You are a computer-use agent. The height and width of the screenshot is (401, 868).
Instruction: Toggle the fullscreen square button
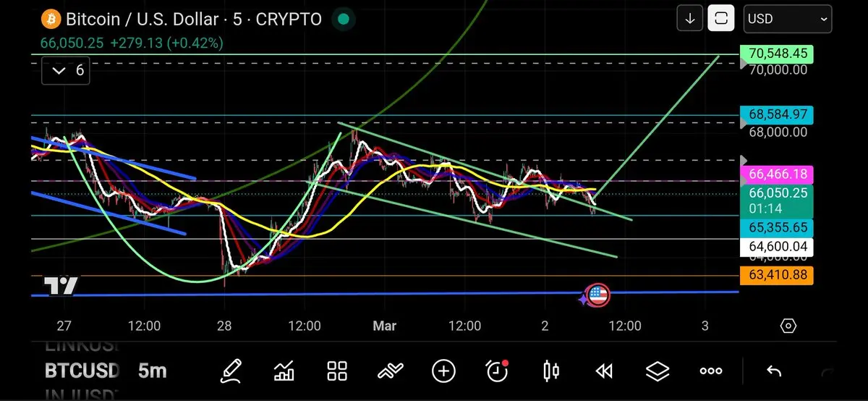coord(721,19)
